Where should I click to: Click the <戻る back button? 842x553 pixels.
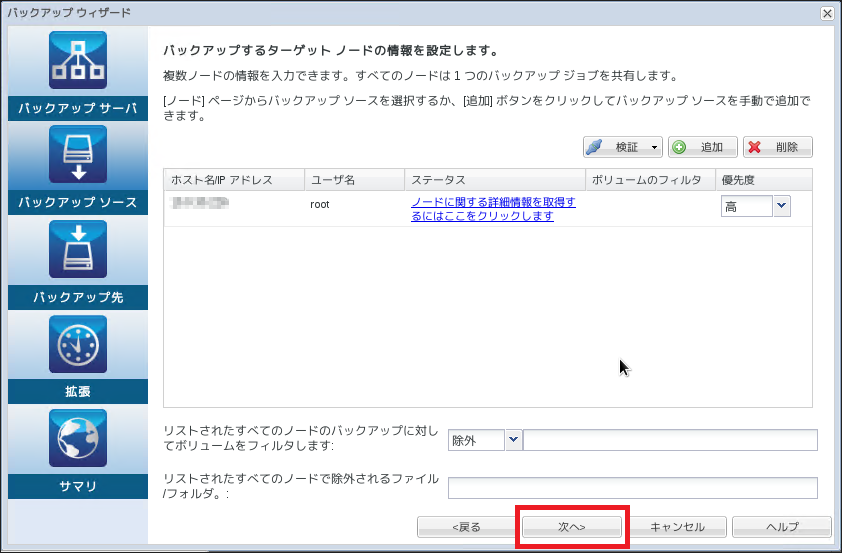click(x=466, y=527)
